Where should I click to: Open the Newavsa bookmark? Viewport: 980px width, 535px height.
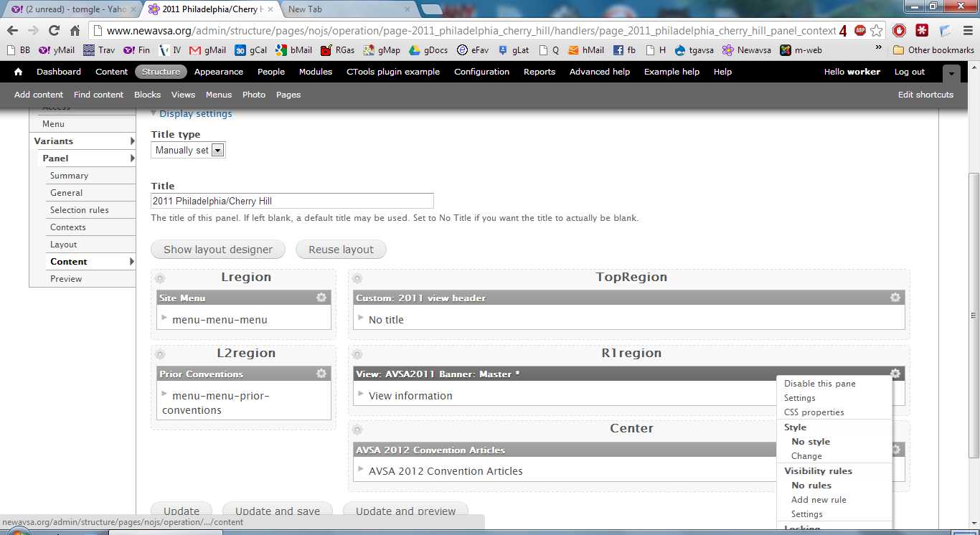[x=747, y=50]
